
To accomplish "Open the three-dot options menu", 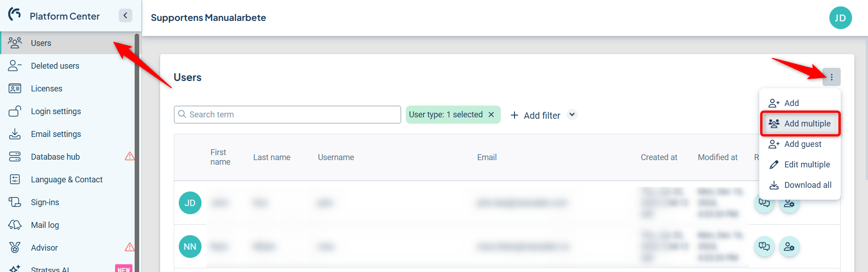I will (x=831, y=77).
